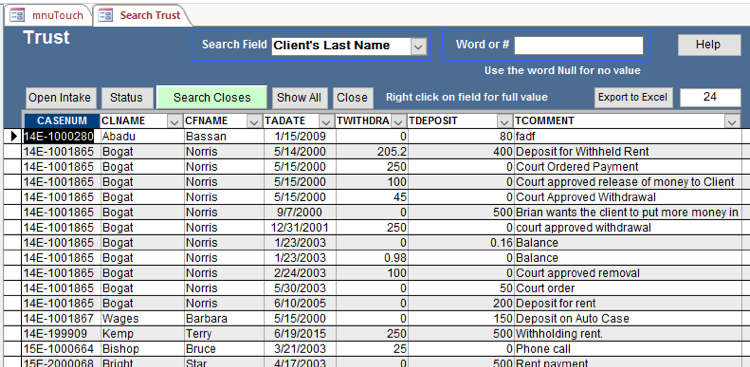
Task: Click the 'Court approved removal' comment
Action: point(628,273)
